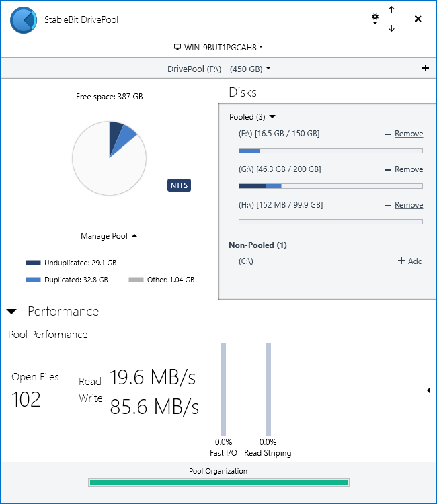Click the Non-Pooled (1) group header
Screen dimensions: 437x504
tap(257, 245)
